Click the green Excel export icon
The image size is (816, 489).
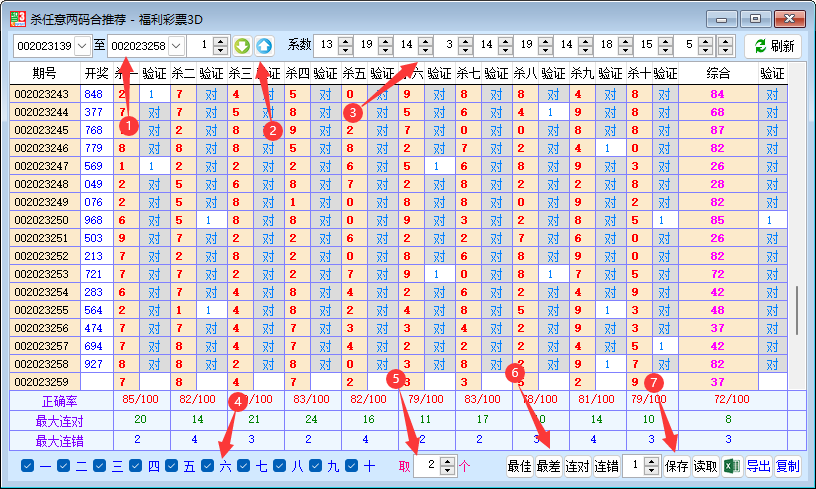pos(732,466)
